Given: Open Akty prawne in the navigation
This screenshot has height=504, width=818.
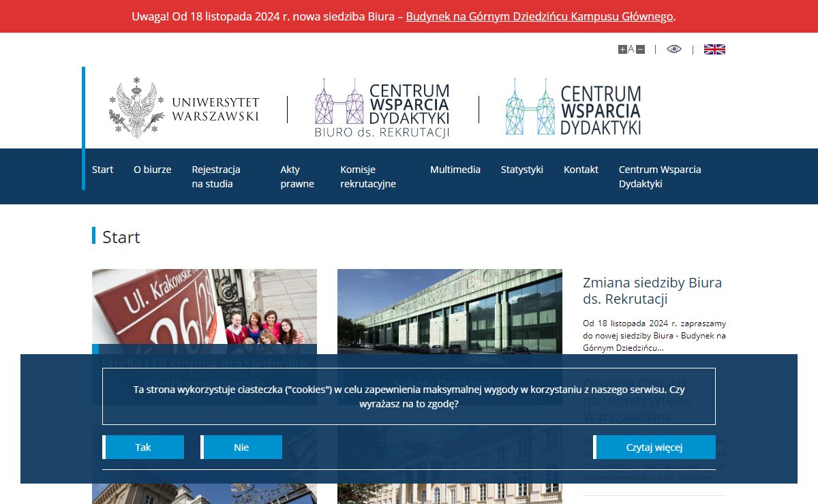Looking at the screenshot, I should point(297,176).
